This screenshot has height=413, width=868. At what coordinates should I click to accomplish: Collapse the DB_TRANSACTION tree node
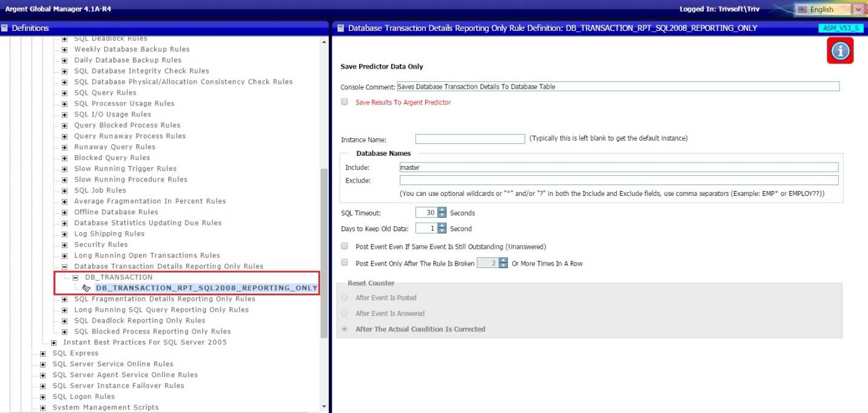[76, 277]
